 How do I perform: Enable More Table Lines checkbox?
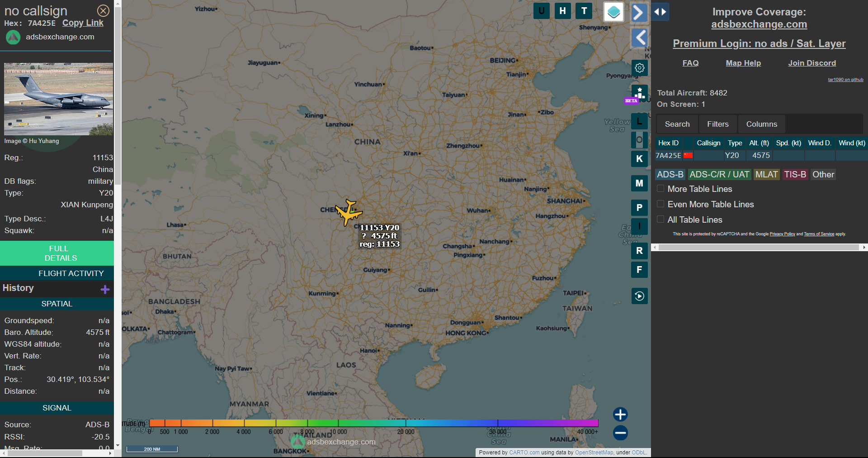coord(660,189)
